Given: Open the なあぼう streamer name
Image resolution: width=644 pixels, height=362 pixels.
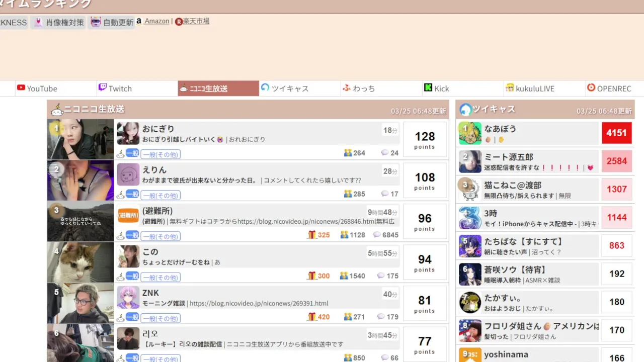Looking at the screenshot, I should tap(501, 129).
